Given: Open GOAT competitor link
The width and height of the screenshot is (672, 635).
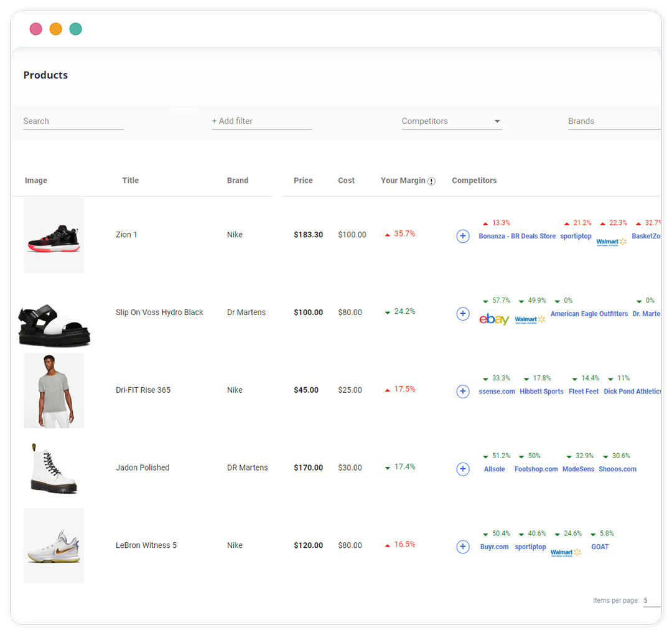Looking at the screenshot, I should coord(600,547).
